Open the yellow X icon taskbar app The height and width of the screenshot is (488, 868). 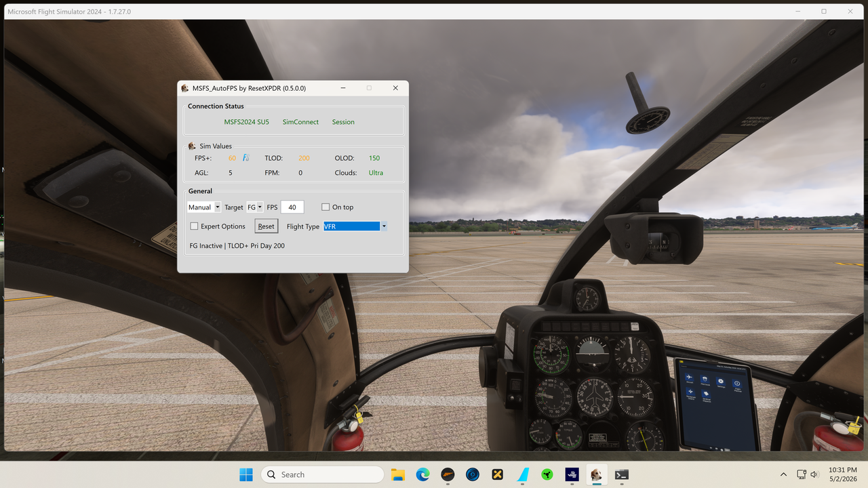tap(498, 474)
